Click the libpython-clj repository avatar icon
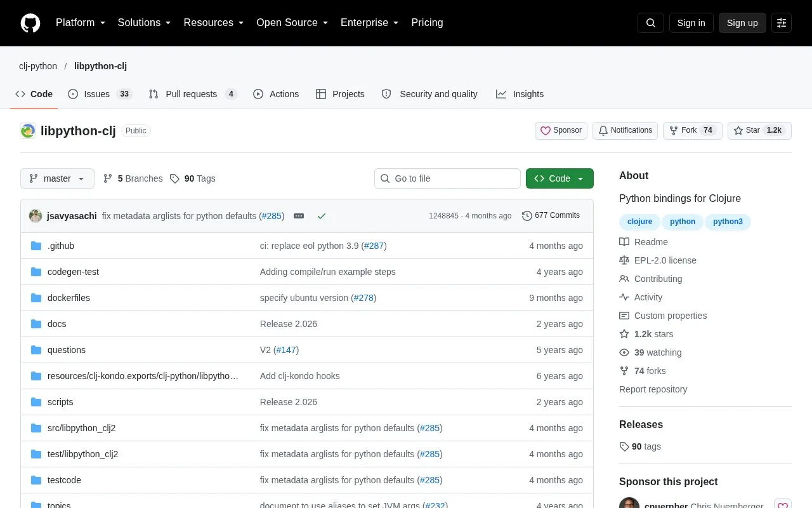The width and height of the screenshot is (812, 508). click(28, 131)
